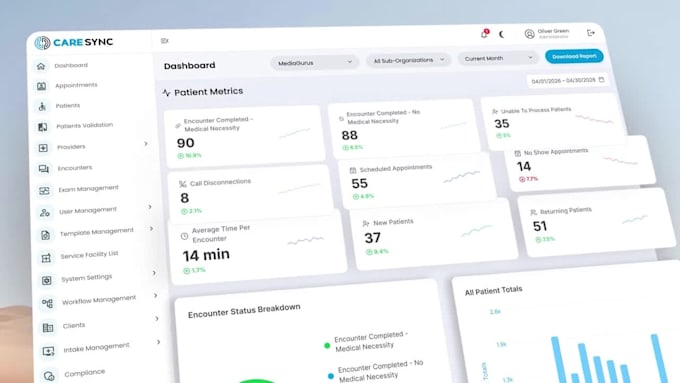Select the Average Time Per Encounter card
The width and height of the screenshot is (680, 383).
click(x=258, y=248)
